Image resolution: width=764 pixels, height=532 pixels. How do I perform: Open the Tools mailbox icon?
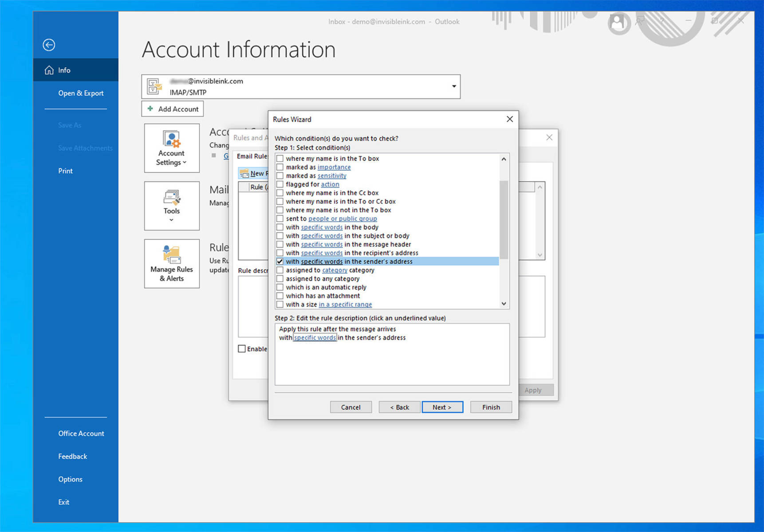pyautogui.click(x=172, y=198)
